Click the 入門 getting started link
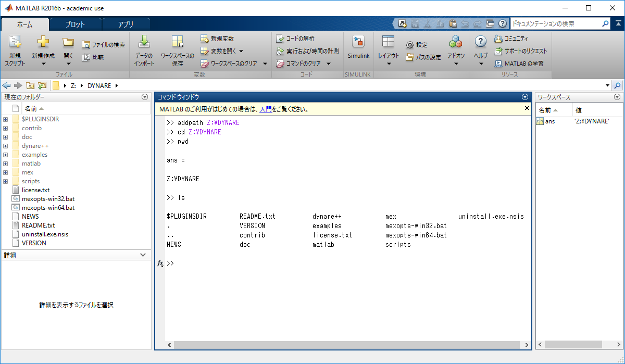The width and height of the screenshot is (625, 364). [x=265, y=109]
